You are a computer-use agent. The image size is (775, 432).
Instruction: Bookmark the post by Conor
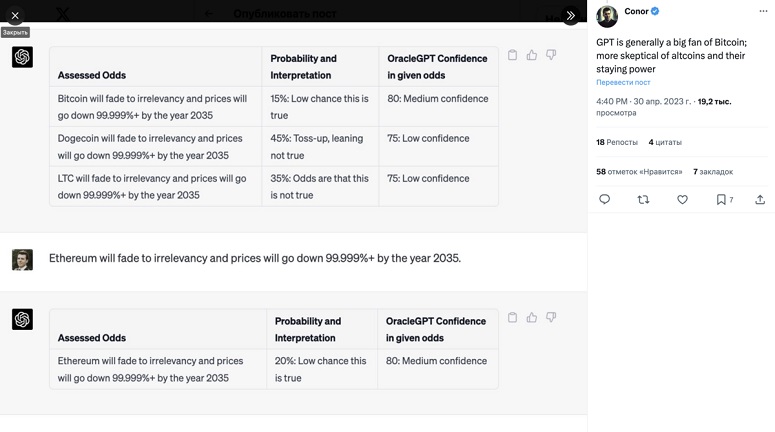pyautogui.click(x=721, y=200)
